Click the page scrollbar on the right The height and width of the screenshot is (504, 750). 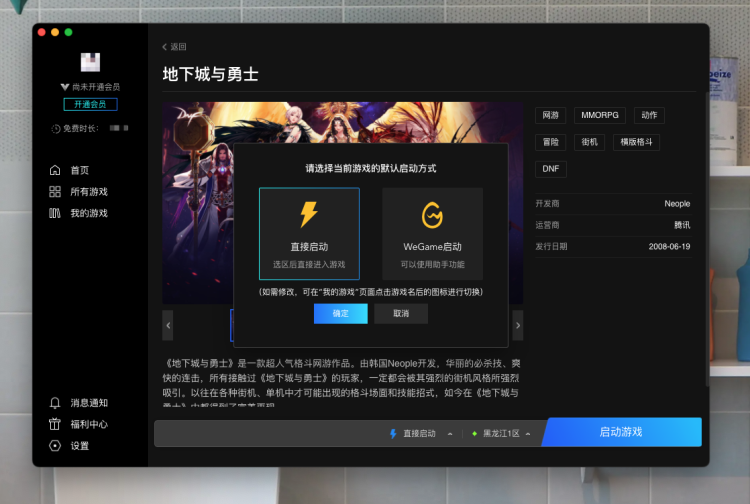coord(707,239)
